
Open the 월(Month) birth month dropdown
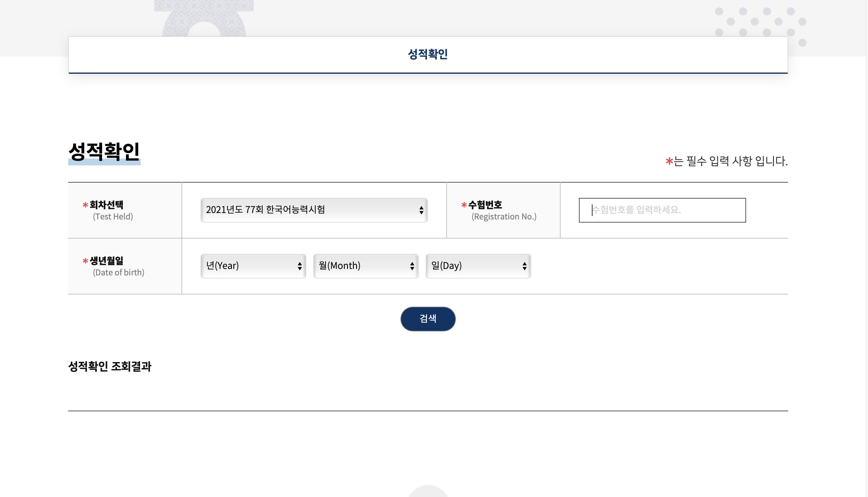(x=366, y=266)
